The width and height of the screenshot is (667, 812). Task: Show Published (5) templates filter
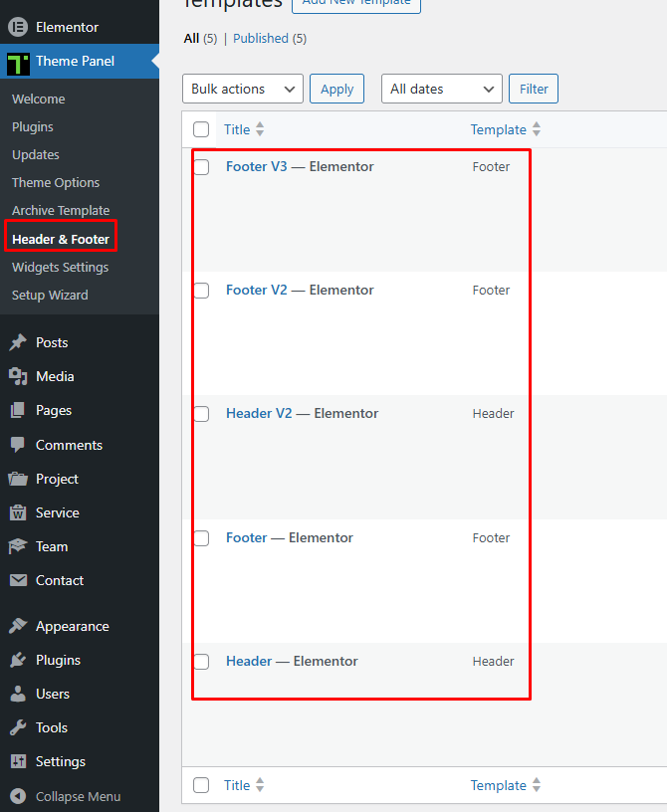point(270,39)
